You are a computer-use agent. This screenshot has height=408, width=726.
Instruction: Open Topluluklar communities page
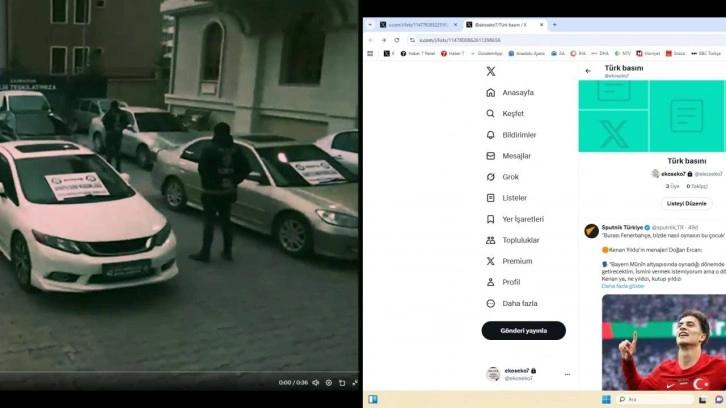[x=520, y=240]
